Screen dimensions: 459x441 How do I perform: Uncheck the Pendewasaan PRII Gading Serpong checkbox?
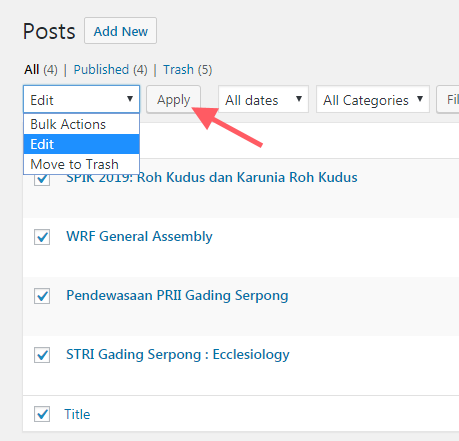[42, 296]
